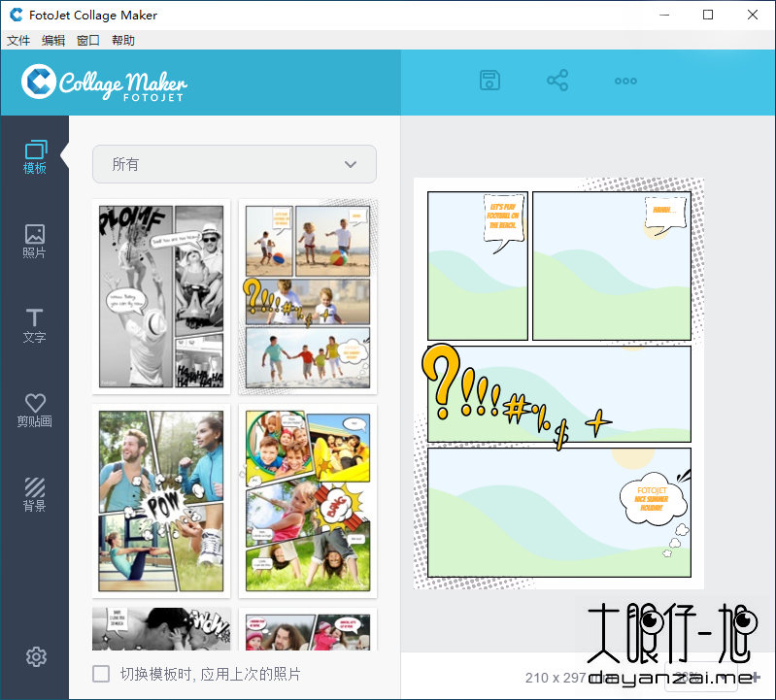Open the 模板 templates panel
776x700 pixels.
[x=35, y=157]
